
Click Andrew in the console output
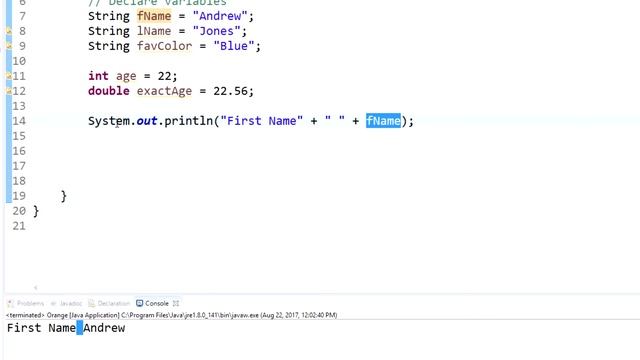[104, 328]
